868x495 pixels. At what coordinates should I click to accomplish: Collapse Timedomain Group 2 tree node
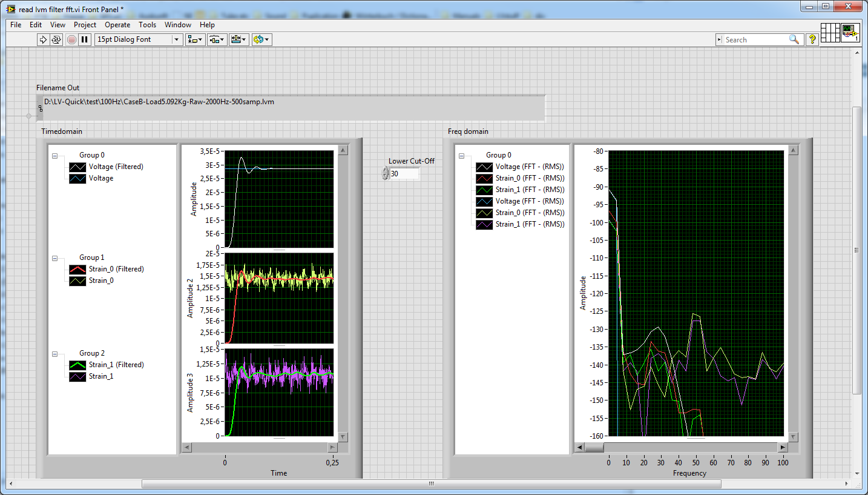tap(54, 353)
